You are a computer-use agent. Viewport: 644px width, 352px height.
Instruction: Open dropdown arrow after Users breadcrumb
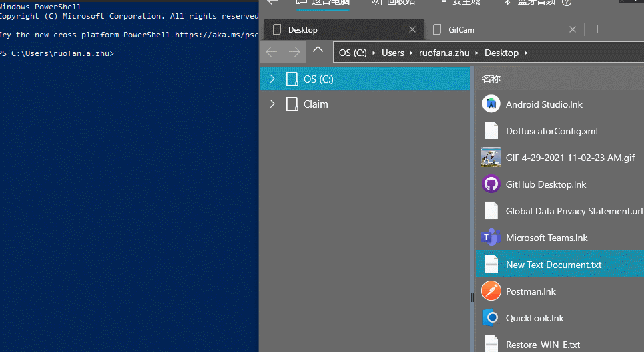click(x=412, y=53)
